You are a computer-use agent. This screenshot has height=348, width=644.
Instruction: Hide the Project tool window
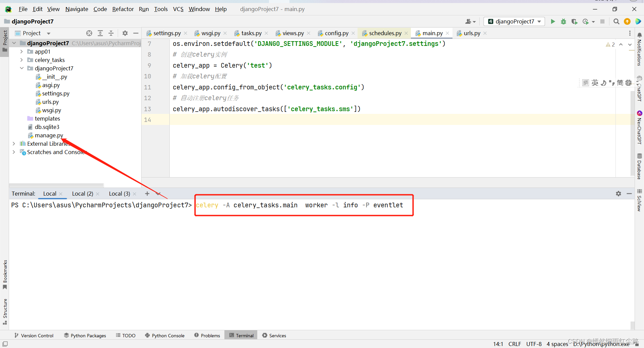(x=136, y=33)
